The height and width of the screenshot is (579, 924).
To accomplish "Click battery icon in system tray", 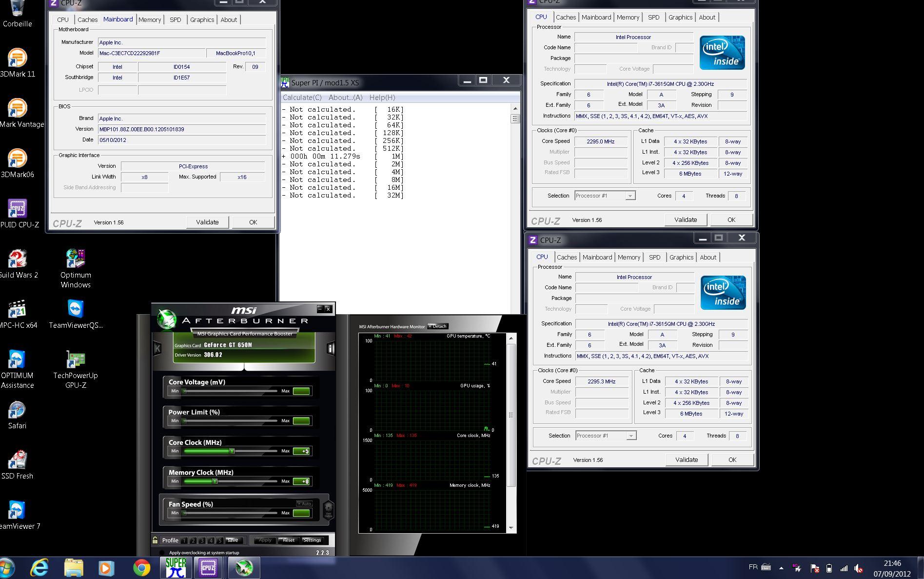I will point(829,568).
